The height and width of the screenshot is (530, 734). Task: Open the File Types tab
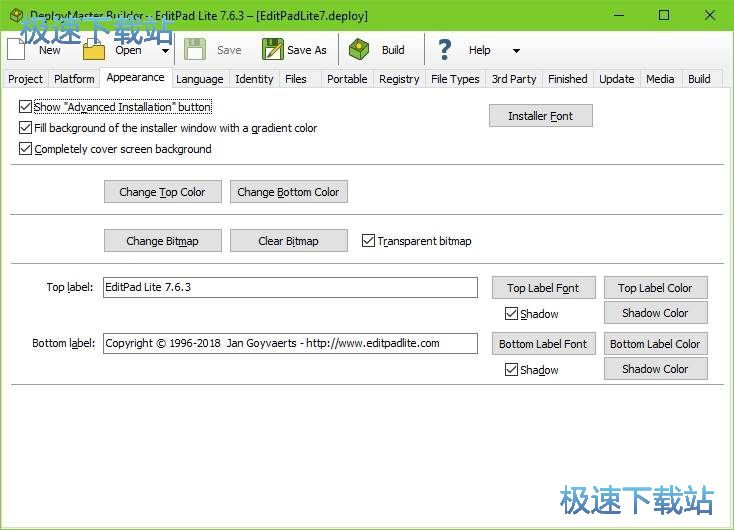pyautogui.click(x=455, y=79)
